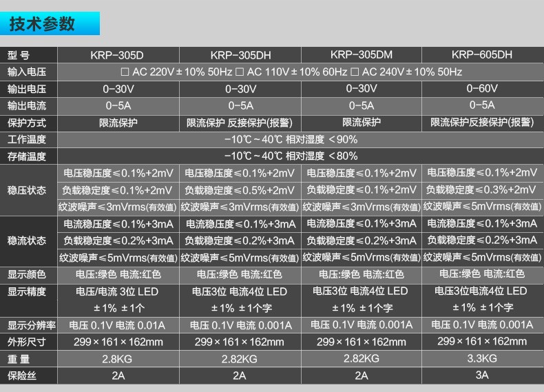This screenshot has width=544, height=392.
Task: Click the 保险丝 row label
Action: [x=22, y=375]
